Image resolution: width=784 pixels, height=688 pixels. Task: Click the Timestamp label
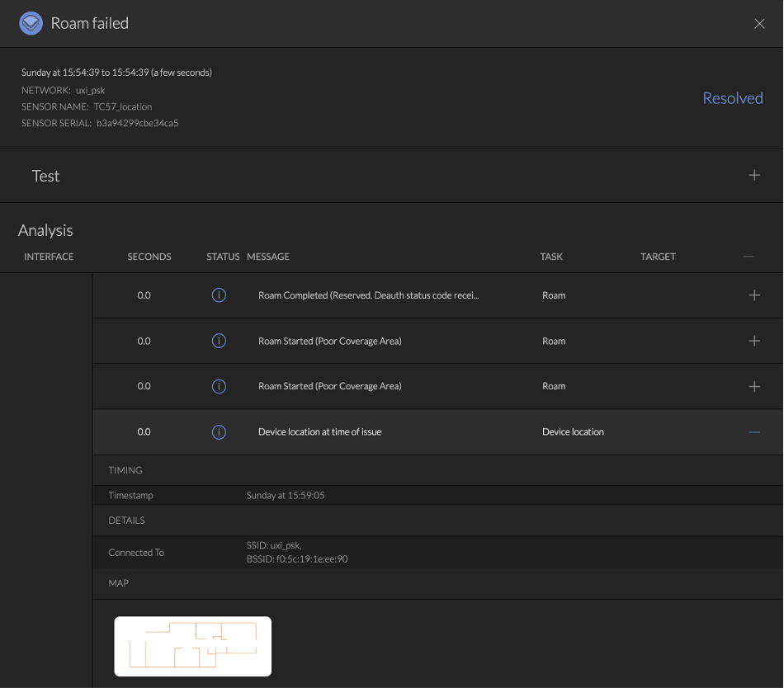tap(130, 495)
